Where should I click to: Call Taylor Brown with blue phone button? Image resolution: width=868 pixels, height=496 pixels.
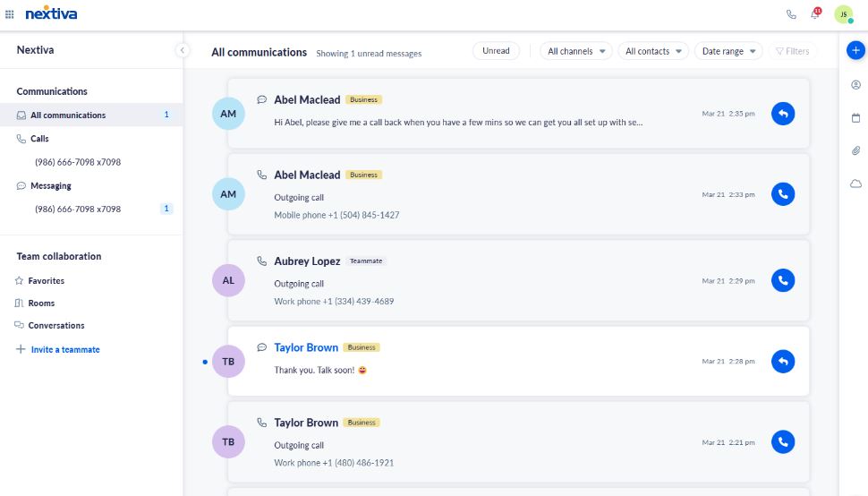point(783,441)
